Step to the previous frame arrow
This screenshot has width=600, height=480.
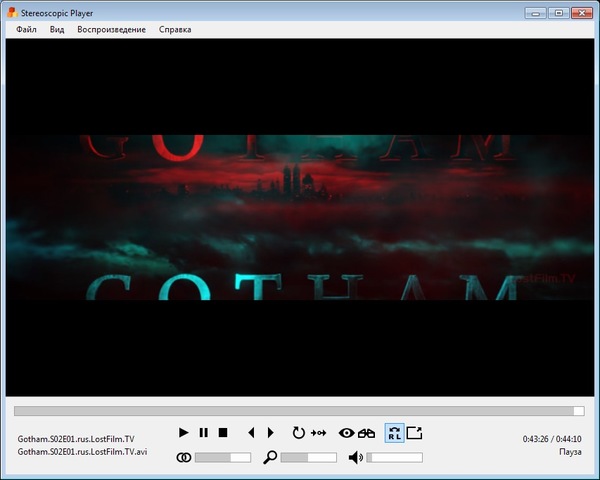point(251,433)
